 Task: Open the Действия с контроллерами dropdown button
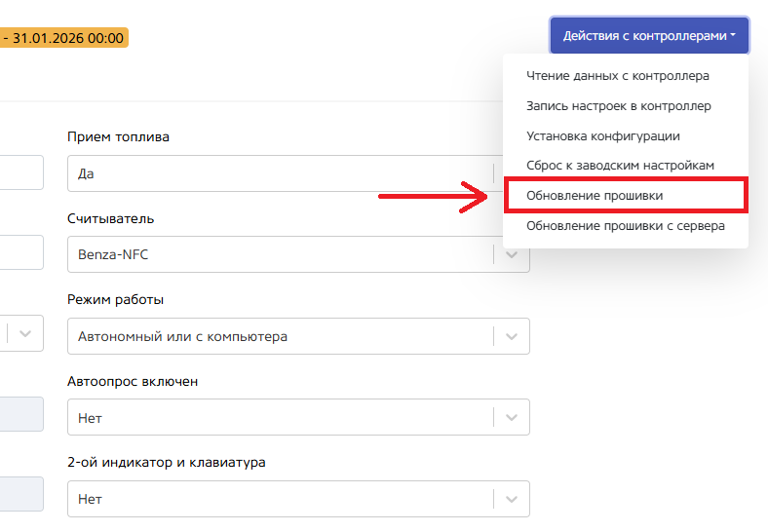pyautogui.click(x=649, y=35)
